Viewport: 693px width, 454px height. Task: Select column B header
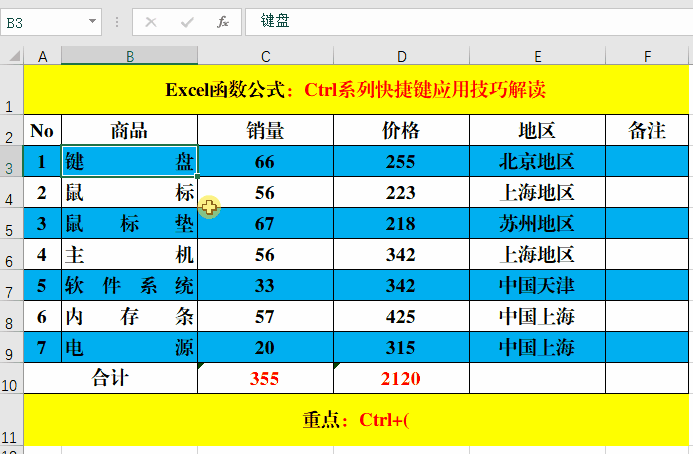[129, 57]
